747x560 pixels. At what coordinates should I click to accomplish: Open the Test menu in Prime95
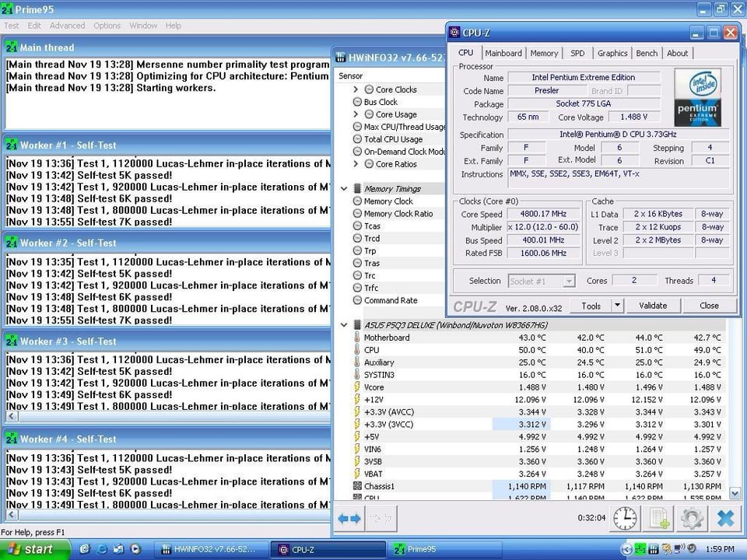click(x=11, y=26)
